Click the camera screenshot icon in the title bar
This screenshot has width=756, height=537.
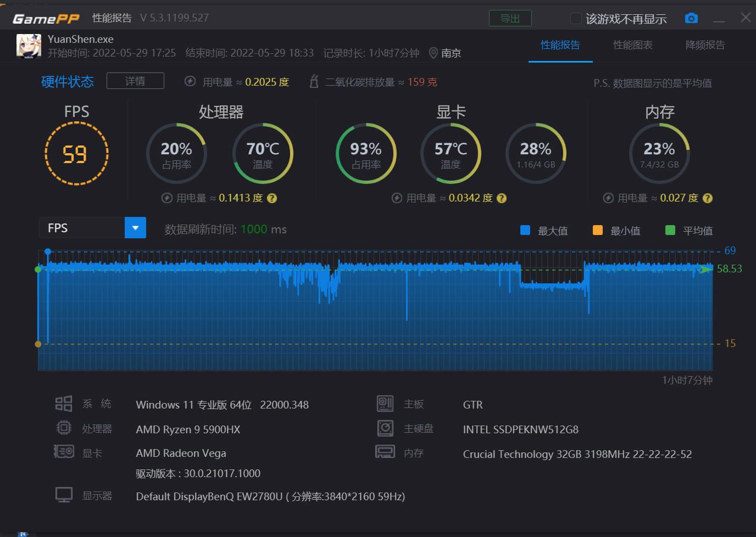691,18
